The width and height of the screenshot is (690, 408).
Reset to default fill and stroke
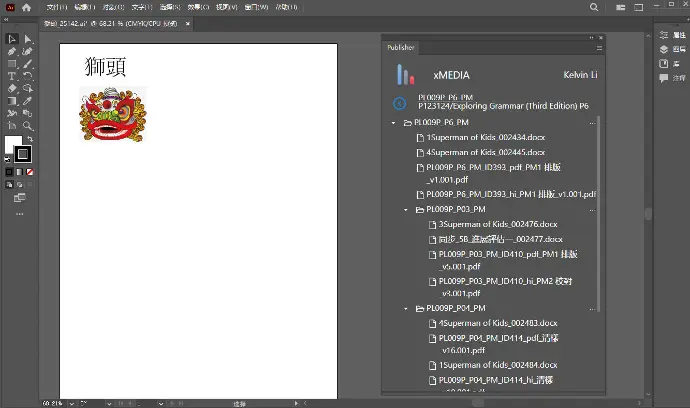8,160
